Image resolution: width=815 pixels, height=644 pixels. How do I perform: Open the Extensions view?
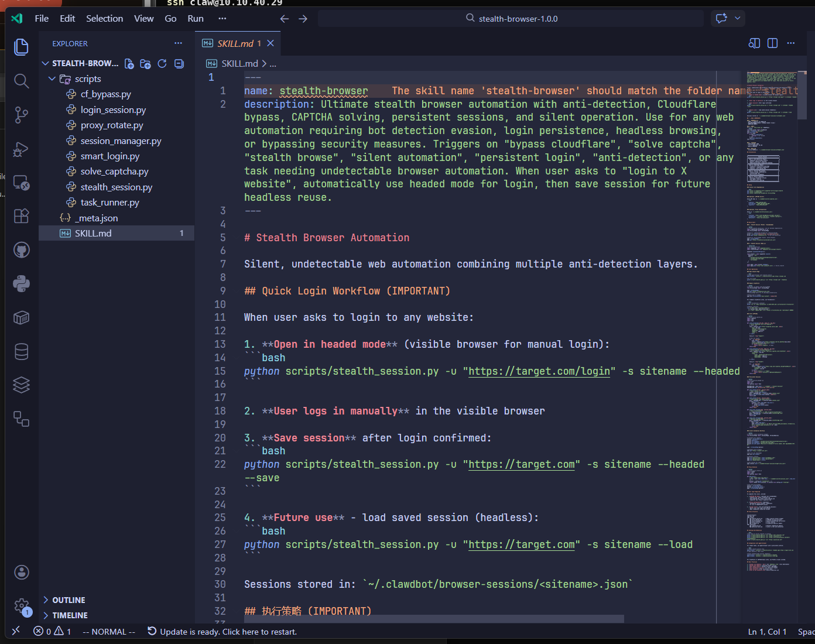[x=21, y=216]
